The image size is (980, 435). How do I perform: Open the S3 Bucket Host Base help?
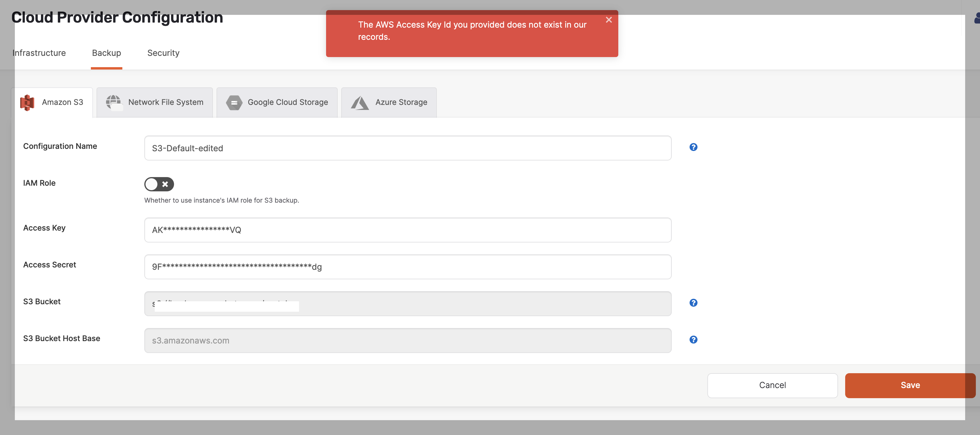[x=693, y=340]
